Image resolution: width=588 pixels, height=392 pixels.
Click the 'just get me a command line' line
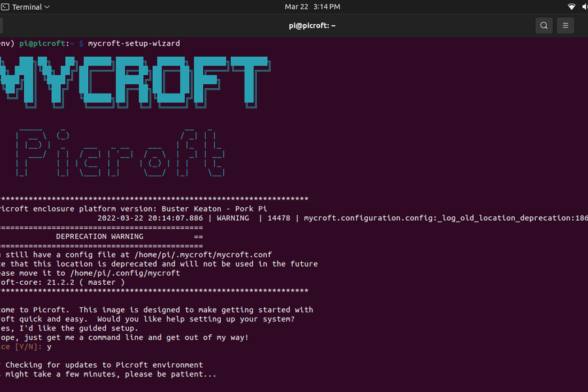124,337
